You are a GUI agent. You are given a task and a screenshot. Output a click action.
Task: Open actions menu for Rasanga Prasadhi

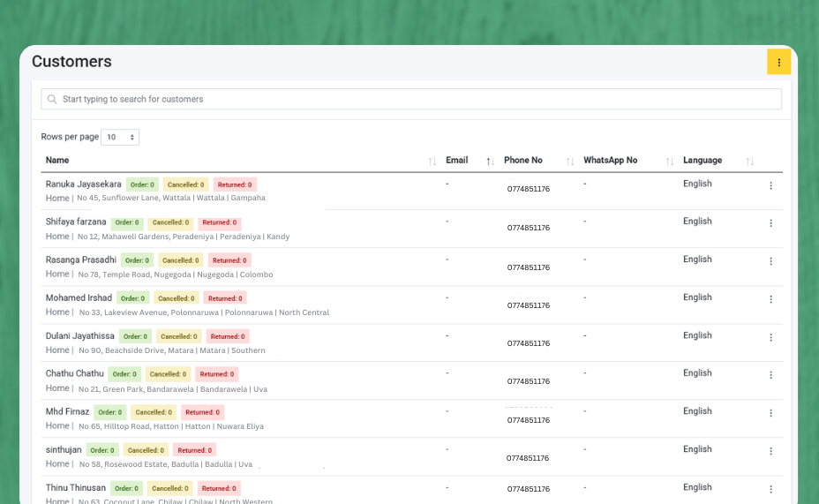point(770,261)
